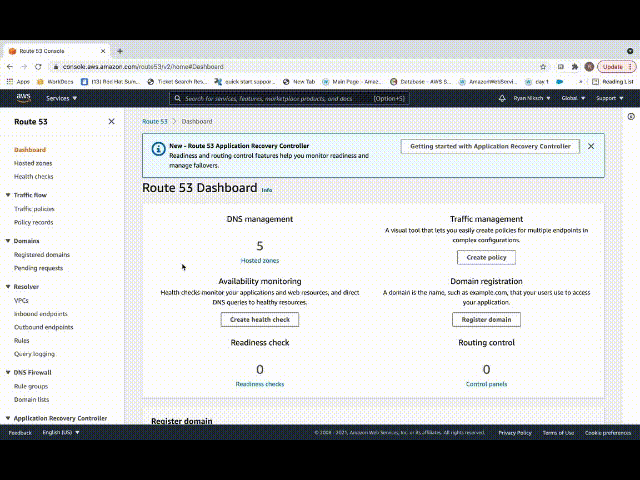Screen dimensions: 640x480
Task: Focus the AWS services search field
Action: tap(289, 98)
